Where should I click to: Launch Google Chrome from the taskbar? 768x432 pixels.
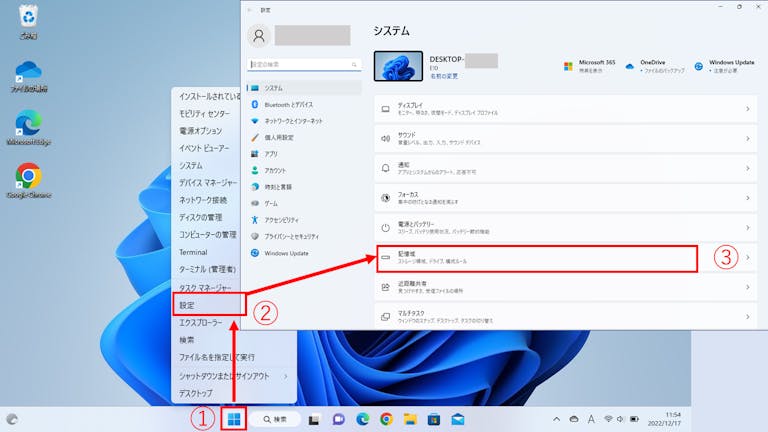(386, 419)
